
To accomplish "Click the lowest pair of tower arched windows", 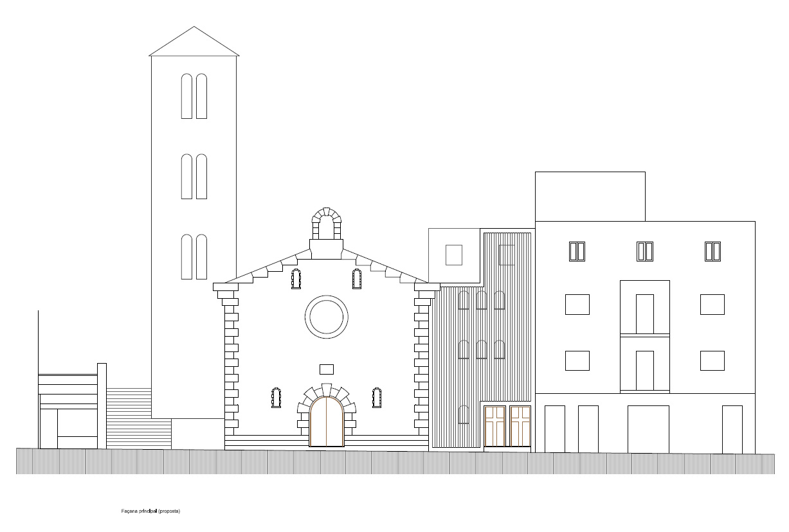I will pyautogui.click(x=194, y=257).
